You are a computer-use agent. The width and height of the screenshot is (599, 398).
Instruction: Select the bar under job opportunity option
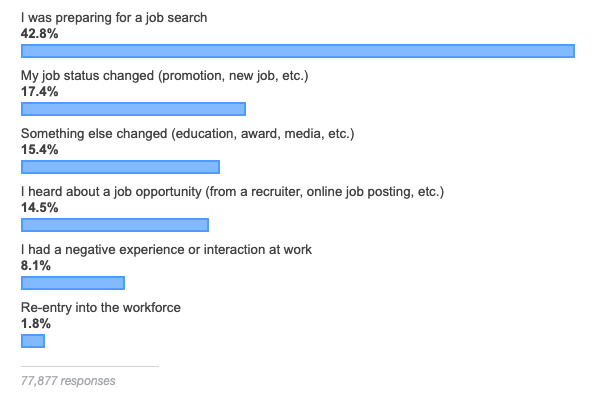click(115, 225)
